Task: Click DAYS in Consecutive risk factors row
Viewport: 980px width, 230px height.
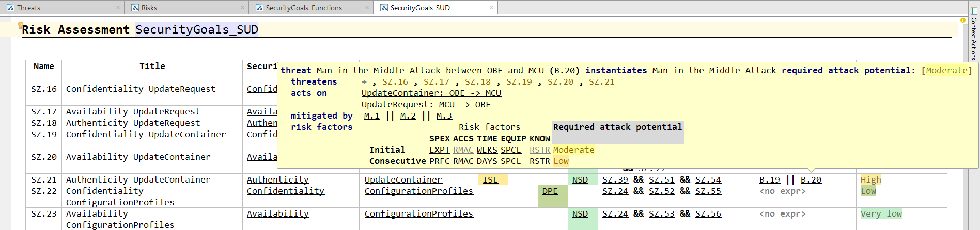Action: tap(487, 161)
